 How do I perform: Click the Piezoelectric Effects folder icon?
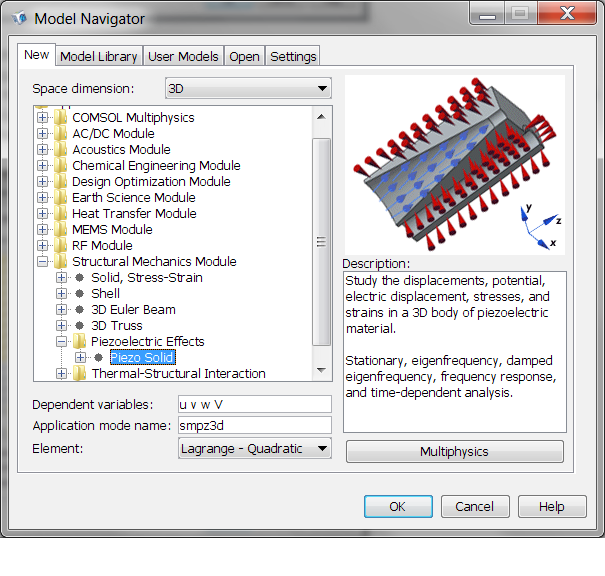79,341
